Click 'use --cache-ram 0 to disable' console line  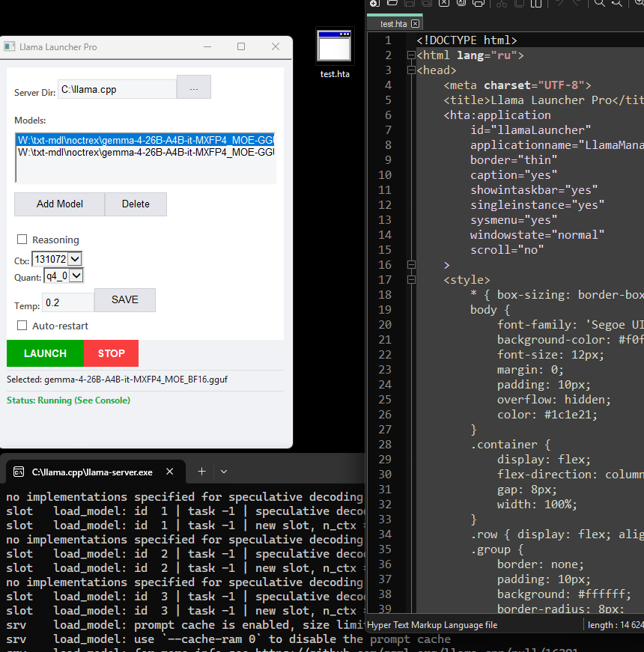coord(228,639)
